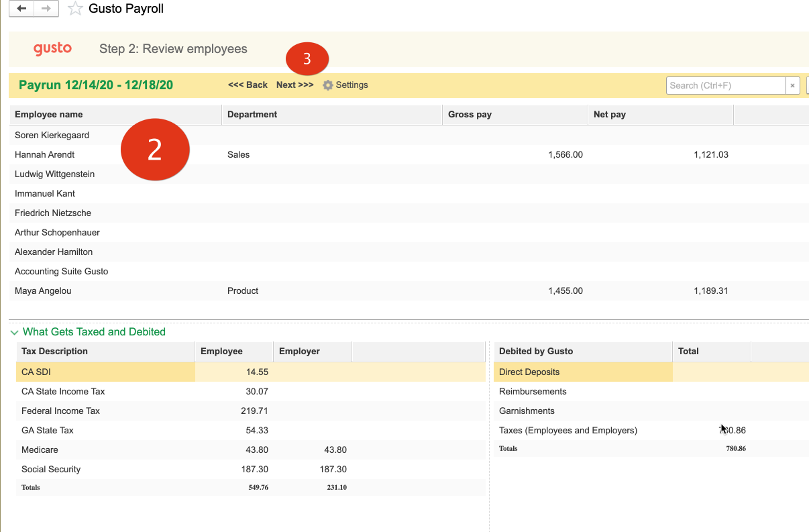Click the forward navigation arrow

46,8
